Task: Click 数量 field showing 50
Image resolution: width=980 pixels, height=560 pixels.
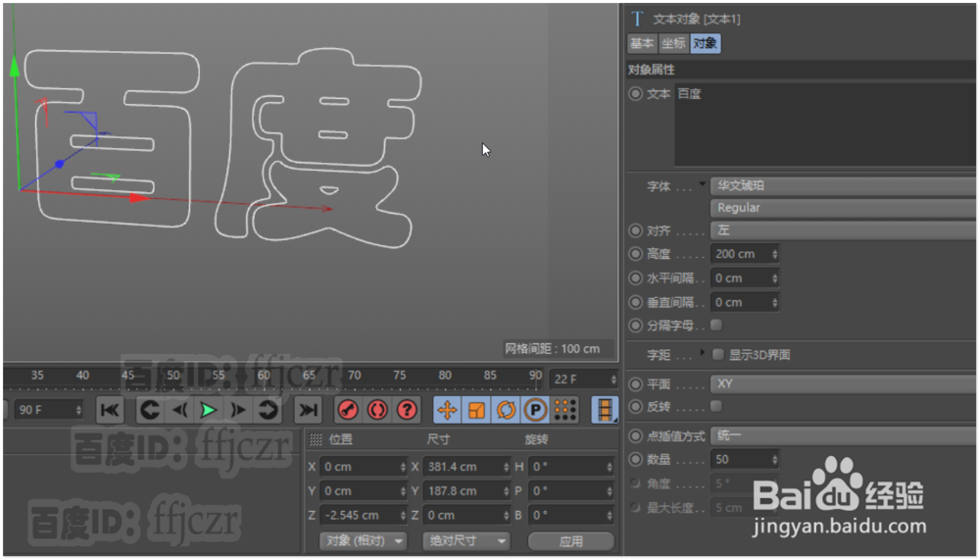Action: tap(740, 459)
